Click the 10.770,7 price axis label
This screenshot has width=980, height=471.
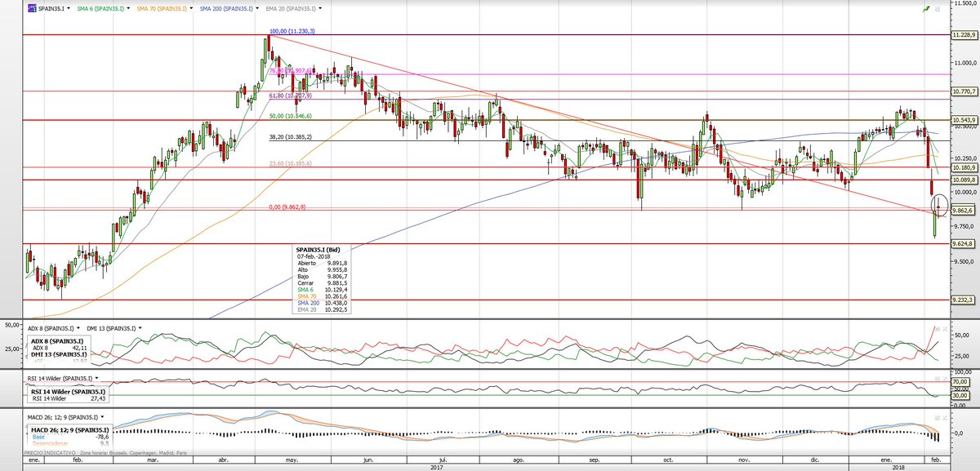(x=965, y=91)
